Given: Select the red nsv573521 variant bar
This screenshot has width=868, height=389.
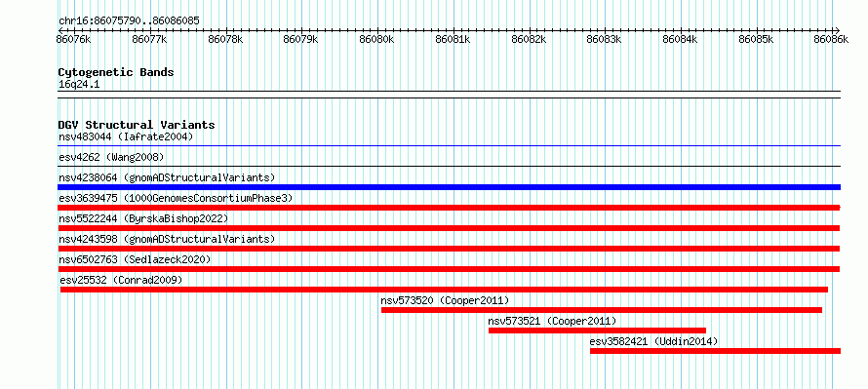Looking at the screenshot, I should [x=597, y=331].
